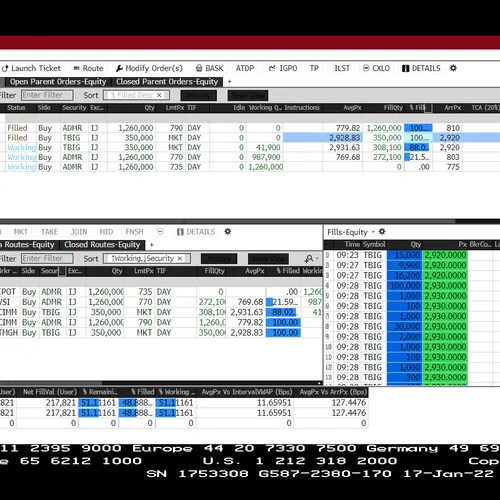Select the routes row with AvgPx 2,931.63
Screen dimensions: 500x500
161,312
